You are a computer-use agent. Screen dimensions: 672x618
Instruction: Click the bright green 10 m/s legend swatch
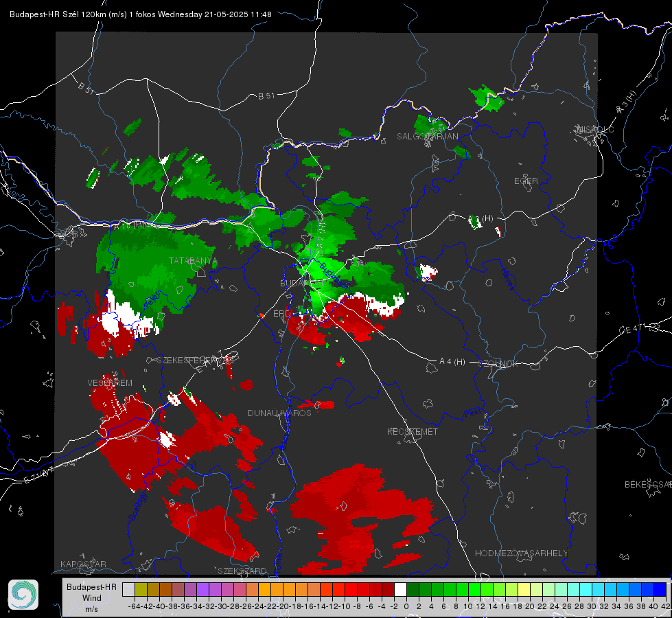(474, 589)
